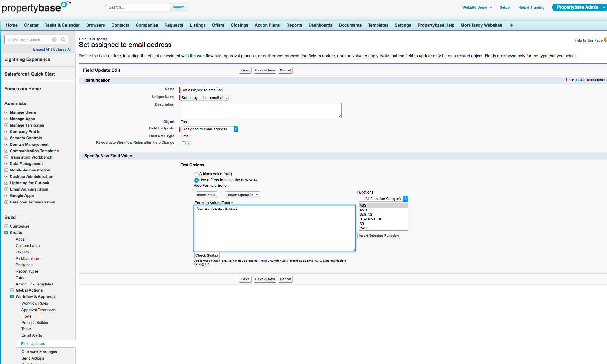The image size is (607, 364).
Task: Click Help for this Page link
Action: (x=588, y=40)
